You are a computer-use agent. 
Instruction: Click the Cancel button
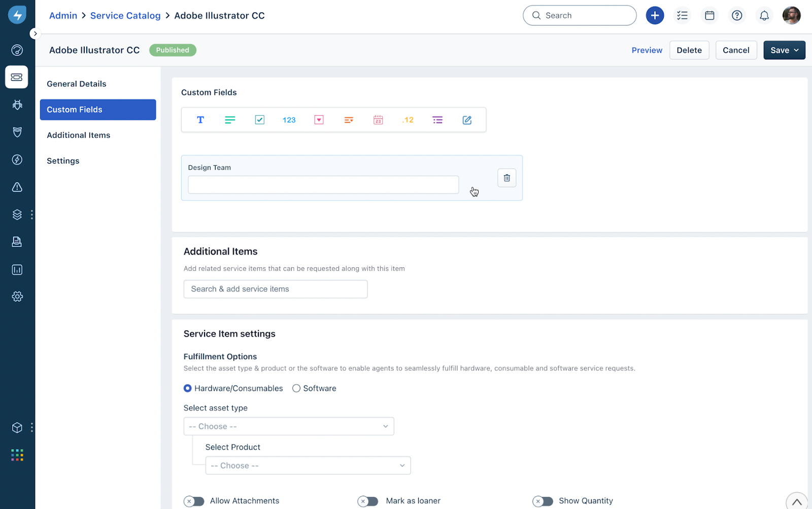pos(736,50)
